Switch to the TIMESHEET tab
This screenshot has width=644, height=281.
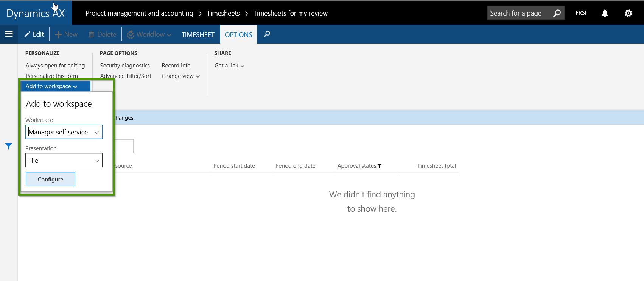[x=198, y=34]
